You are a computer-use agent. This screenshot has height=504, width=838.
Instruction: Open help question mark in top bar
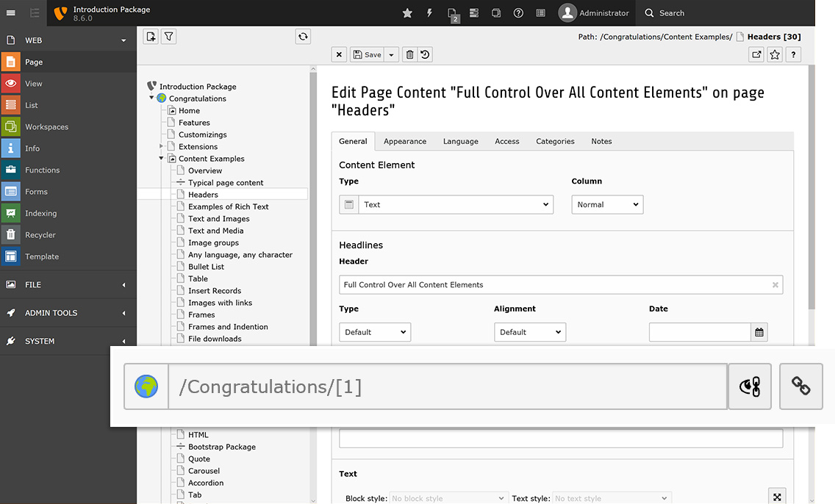pos(518,12)
